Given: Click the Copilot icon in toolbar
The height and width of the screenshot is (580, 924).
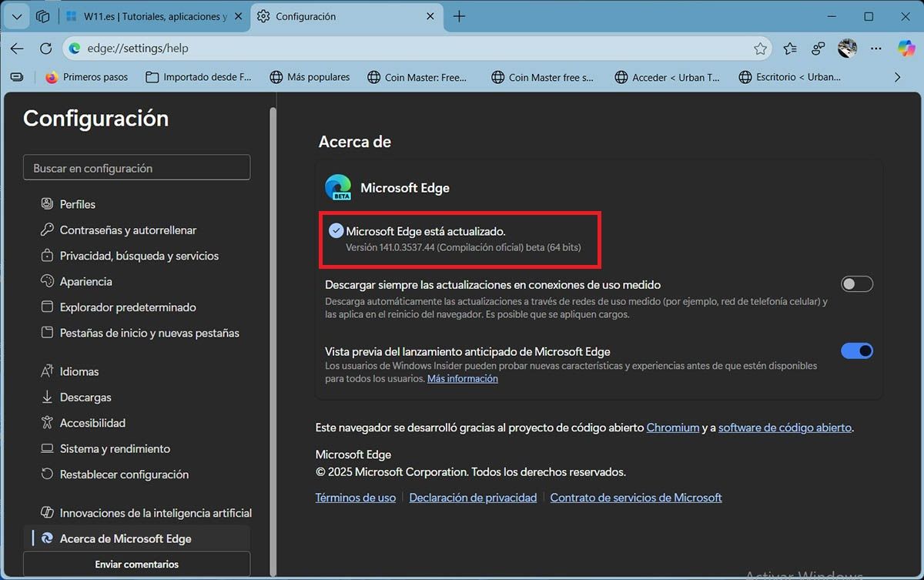Looking at the screenshot, I should tap(906, 48).
